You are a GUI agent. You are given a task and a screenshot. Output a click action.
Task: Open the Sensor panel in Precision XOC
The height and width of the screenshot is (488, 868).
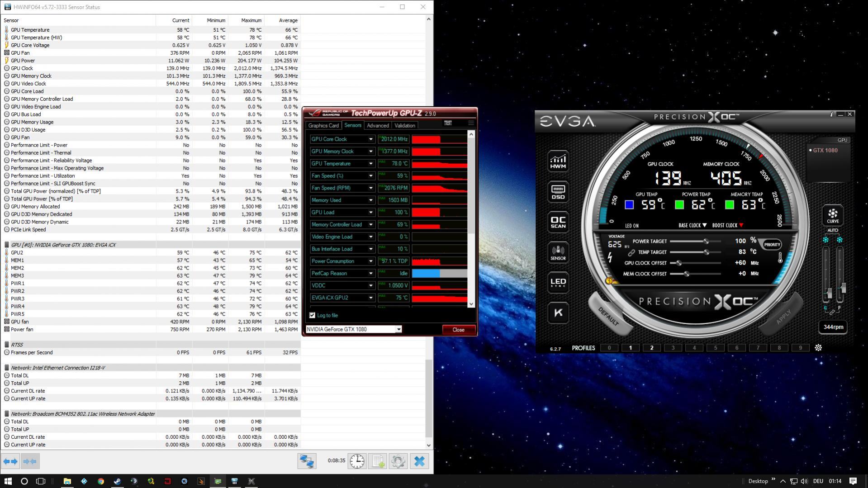(558, 252)
